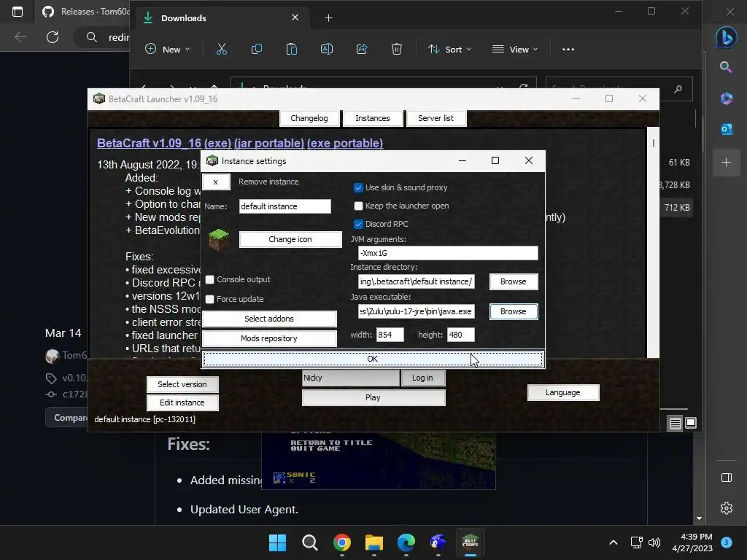Open Google Chrome from the taskbar
747x560 pixels.
342,542
